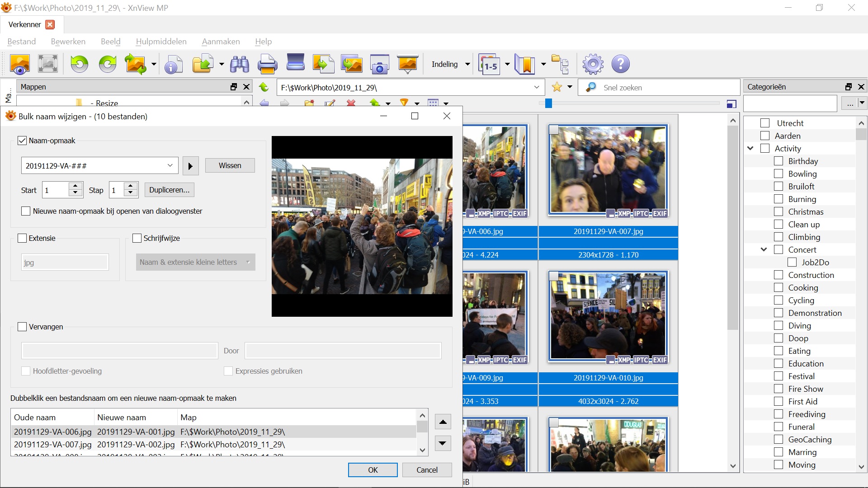
Task: Uncheck the Naam-opmaak checkbox
Action: coord(22,141)
